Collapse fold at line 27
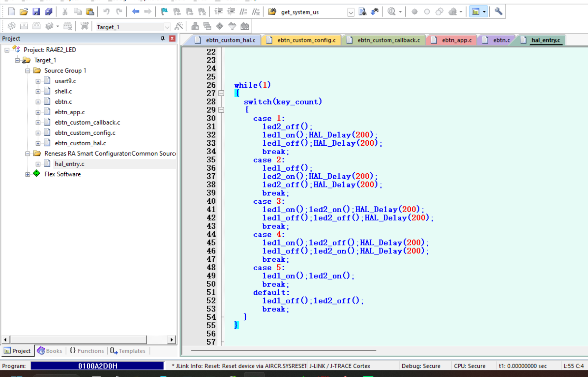 tap(221, 93)
